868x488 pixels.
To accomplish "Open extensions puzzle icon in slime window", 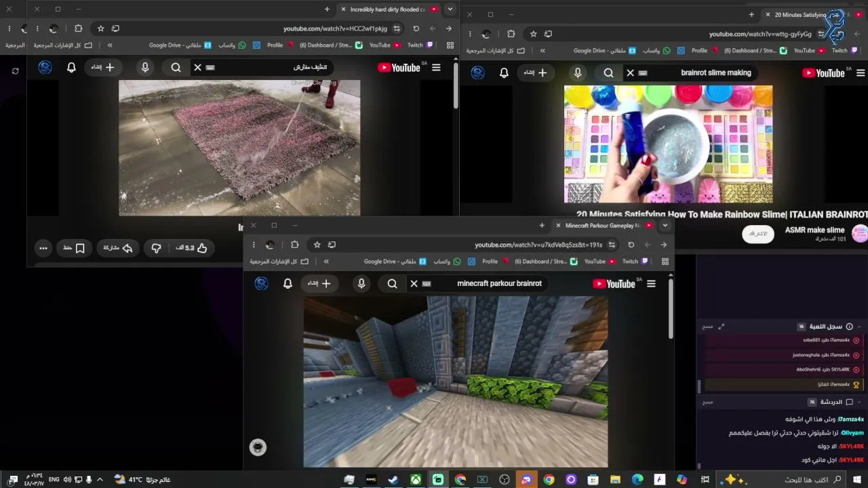I will pos(511,34).
